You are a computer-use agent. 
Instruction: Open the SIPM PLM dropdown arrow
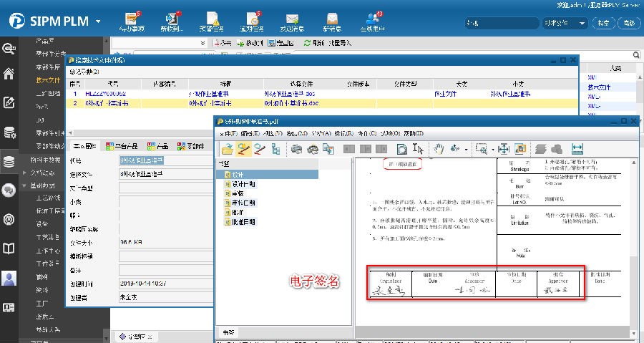point(98,21)
